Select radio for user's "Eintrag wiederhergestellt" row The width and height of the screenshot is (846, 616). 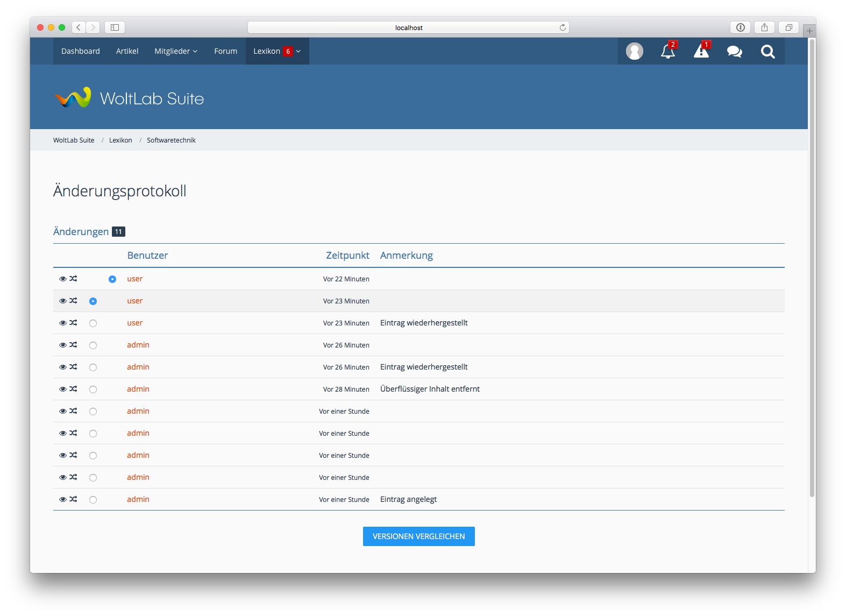coord(93,323)
